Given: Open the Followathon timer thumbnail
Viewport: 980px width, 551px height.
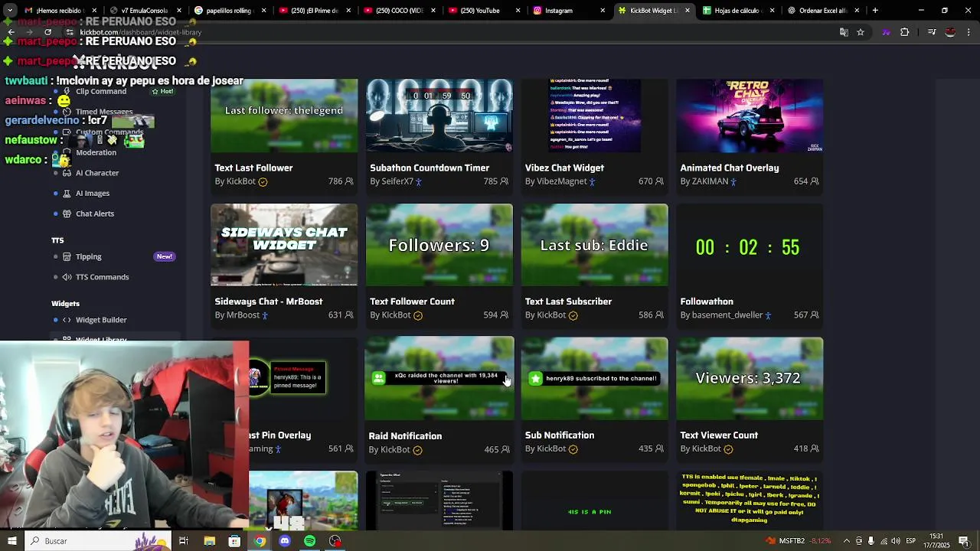Looking at the screenshot, I should (x=750, y=246).
